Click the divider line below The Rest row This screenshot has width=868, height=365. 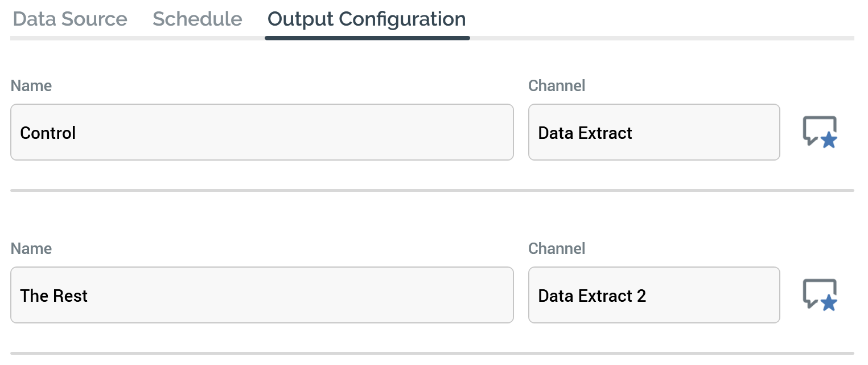[432, 353]
